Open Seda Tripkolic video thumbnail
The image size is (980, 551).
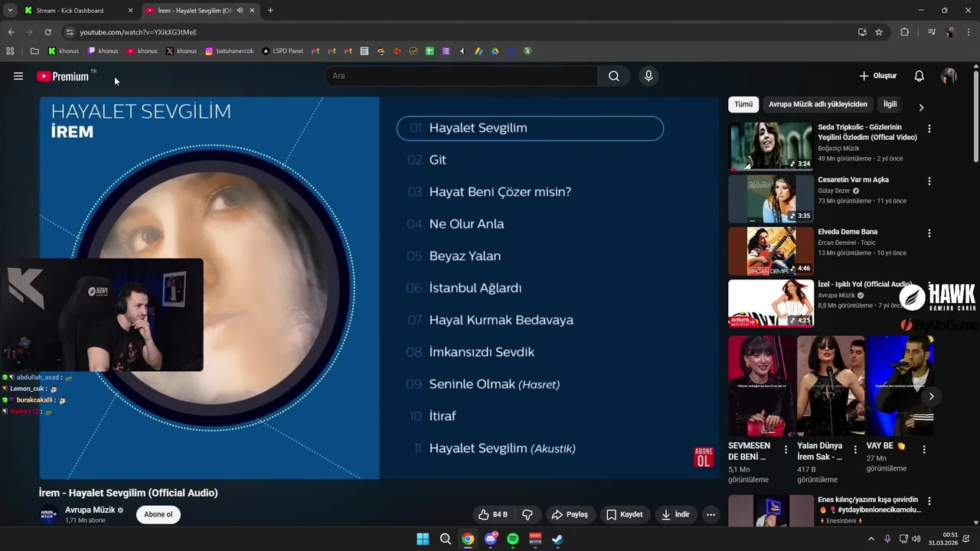click(x=770, y=146)
